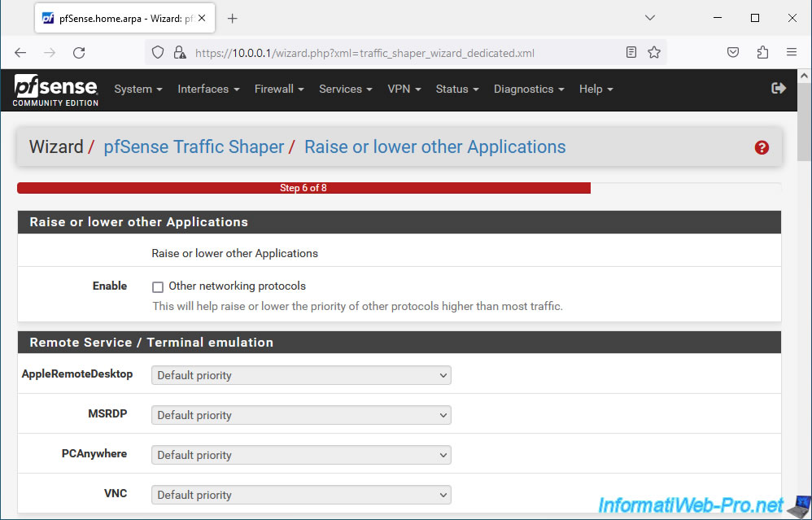812x520 pixels.
Task: Open the Firewall menu
Action: [x=279, y=89]
